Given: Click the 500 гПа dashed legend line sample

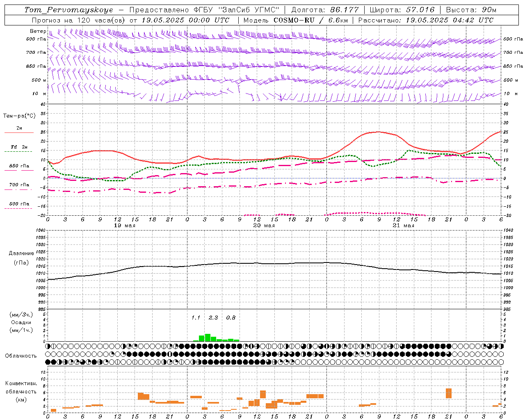Looking at the screenshot, I should click(18, 209).
